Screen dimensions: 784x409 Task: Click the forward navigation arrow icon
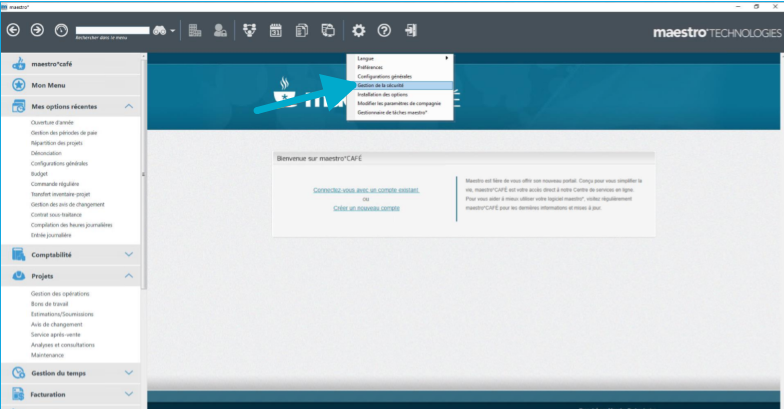click(37, 30)
